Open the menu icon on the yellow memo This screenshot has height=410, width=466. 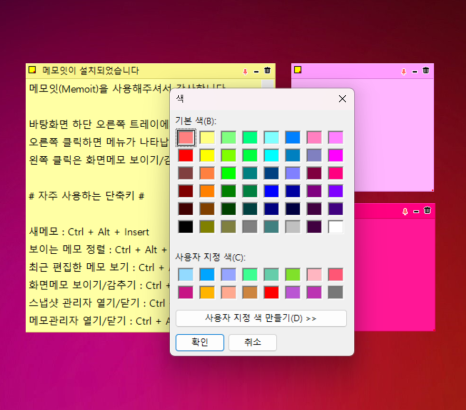32,70
